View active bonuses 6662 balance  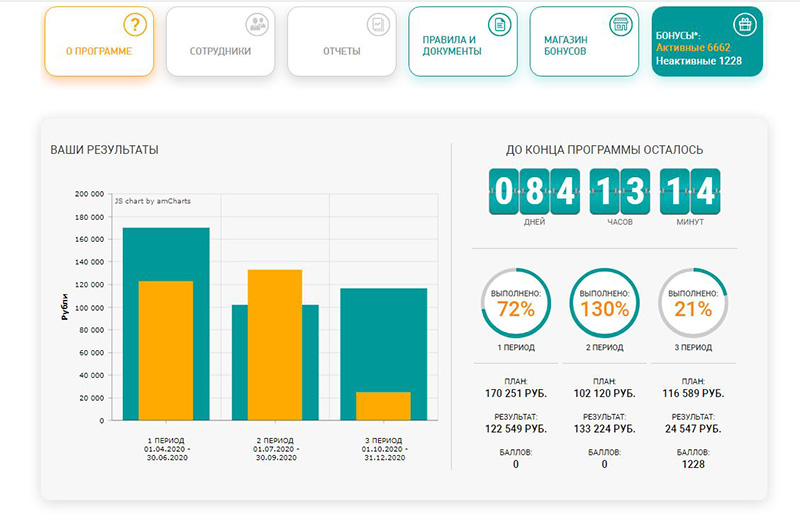pos(706,47)
